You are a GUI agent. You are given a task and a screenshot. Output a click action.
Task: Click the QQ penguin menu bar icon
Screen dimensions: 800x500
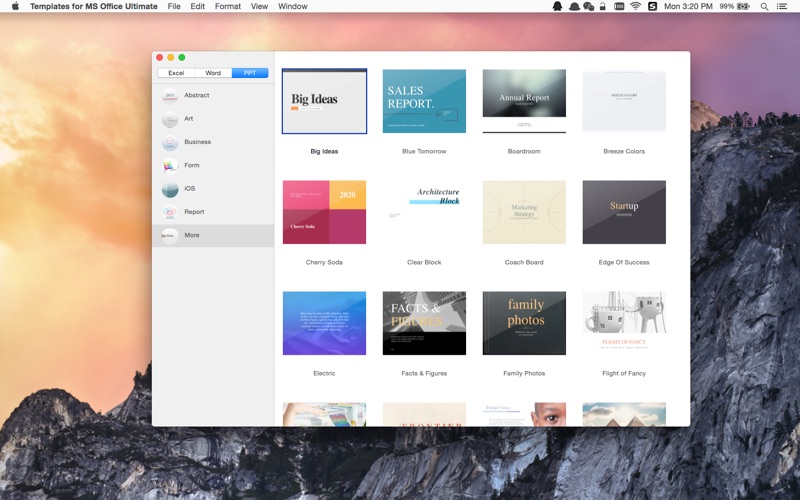point(558,6)
